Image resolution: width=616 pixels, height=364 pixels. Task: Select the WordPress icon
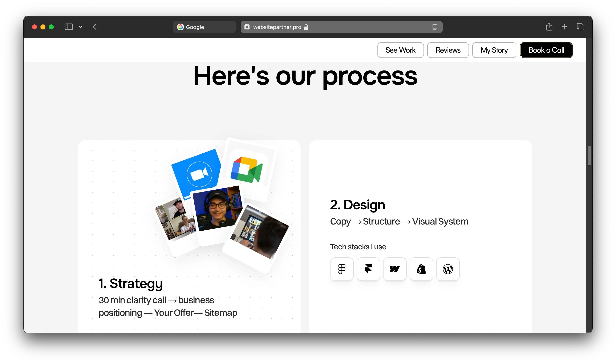click(x=448, y=269)
